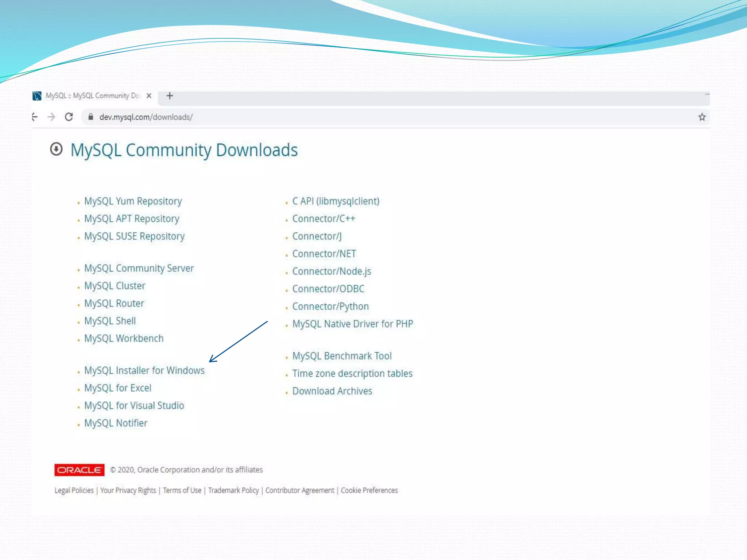The height and width of the screenshot is (560, 747).
Task: Open Terms of Use footer link
Action: click(x=182, y=490)
